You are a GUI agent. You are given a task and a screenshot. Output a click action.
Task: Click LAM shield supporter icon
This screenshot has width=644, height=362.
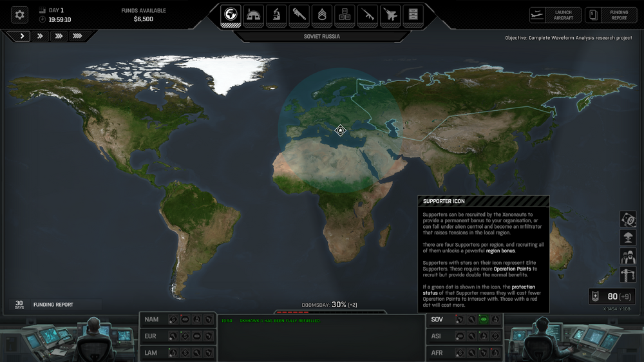coord(209,353)
